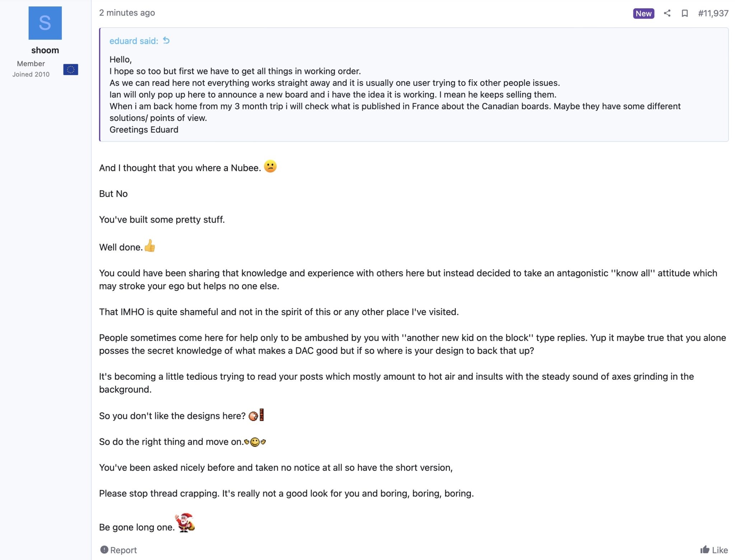
Task: Click the thumbs-up icon beside Like
Action: 705,550
